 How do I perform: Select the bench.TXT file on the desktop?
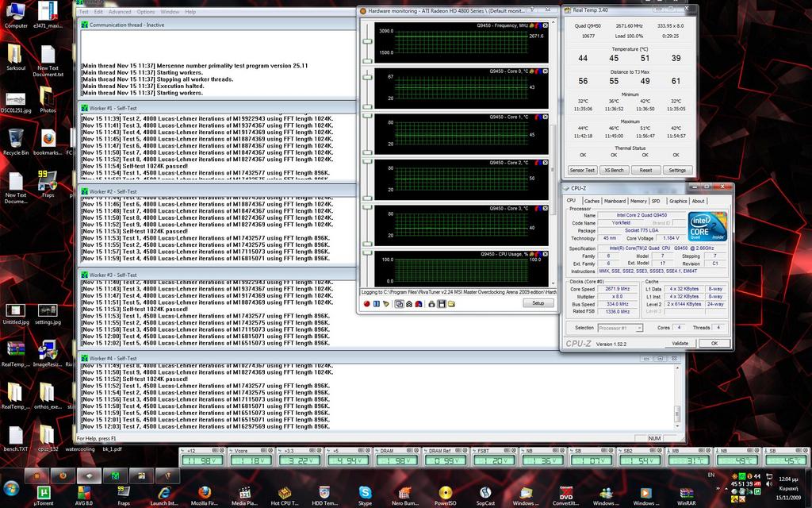pos(16,438)
